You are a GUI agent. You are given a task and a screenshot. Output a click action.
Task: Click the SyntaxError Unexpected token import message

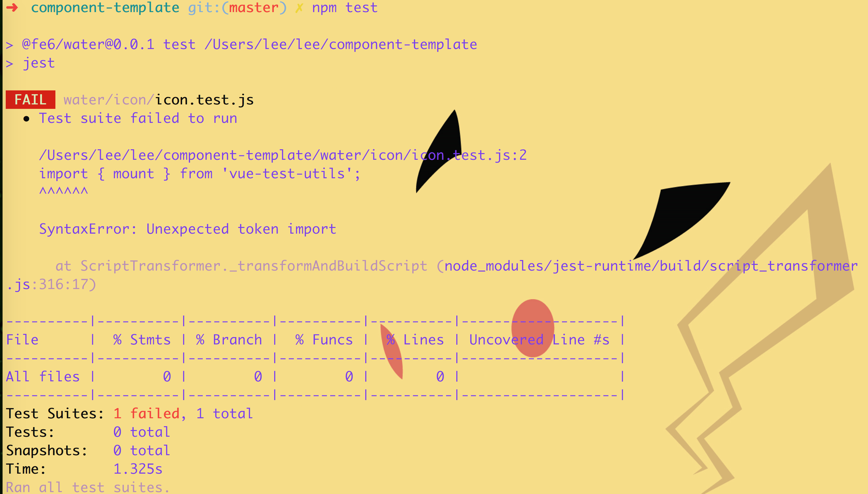pos(188,229)
